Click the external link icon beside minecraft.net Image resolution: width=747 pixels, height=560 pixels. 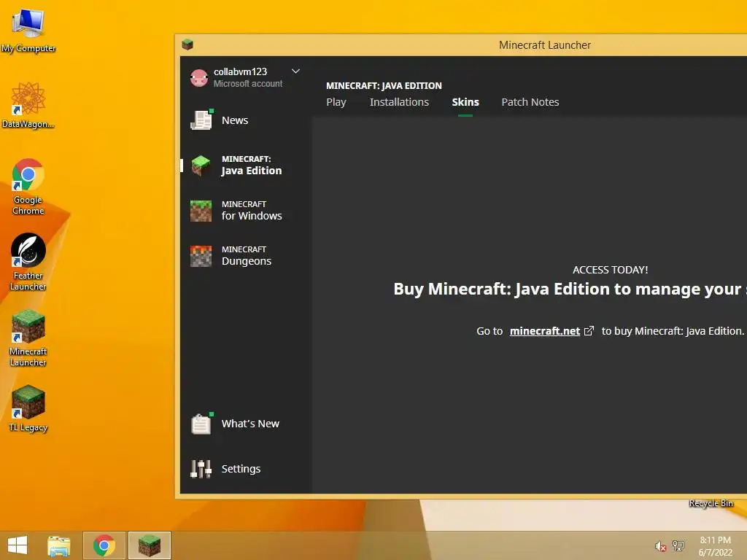click(589, 331)
